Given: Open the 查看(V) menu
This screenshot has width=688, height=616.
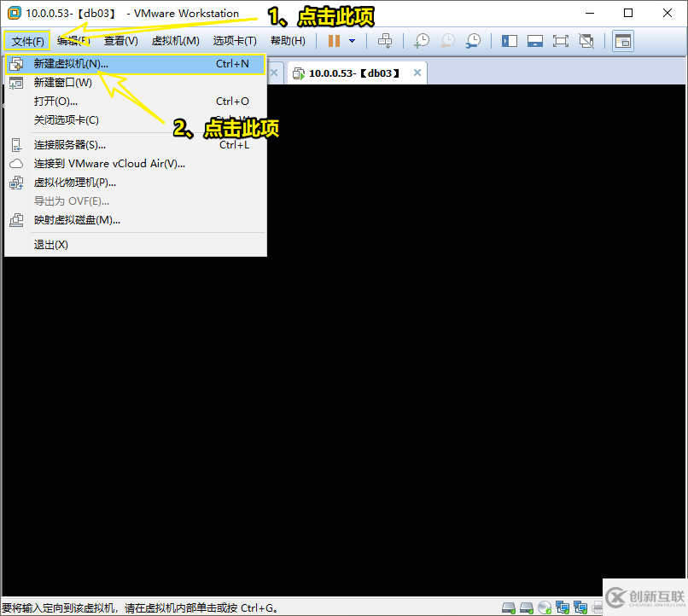Looking at the screenshot, I should [x=120, y=41].
